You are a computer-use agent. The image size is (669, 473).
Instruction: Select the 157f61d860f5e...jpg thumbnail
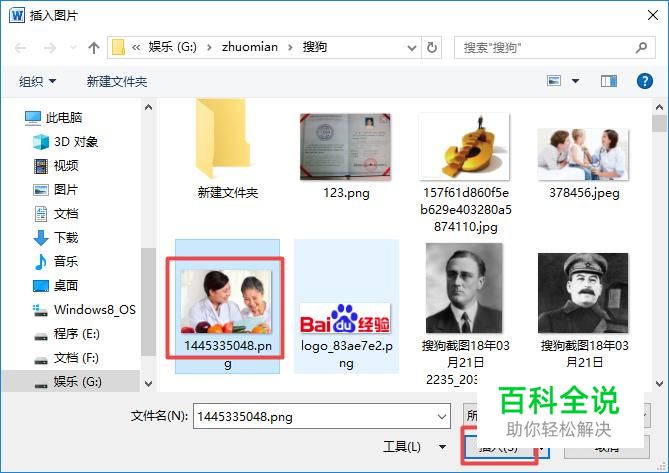pos(465,146)
